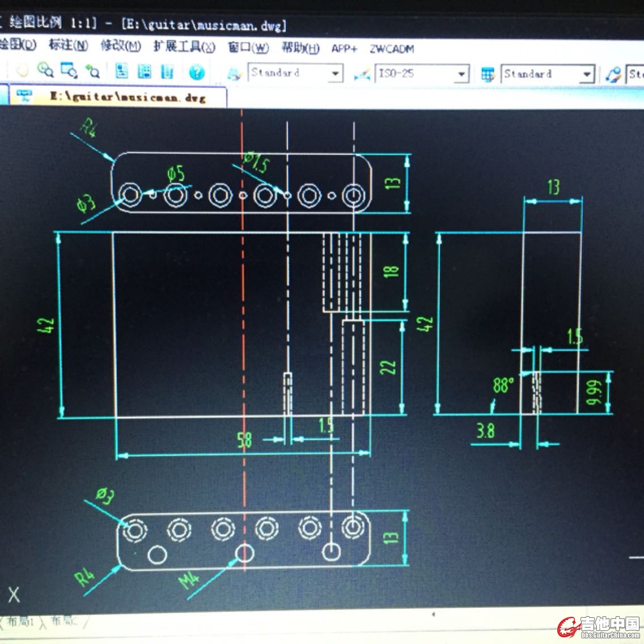Click the Pan hand tool icon
The width and height of the screenshot is (644, 644).
point(22,71)
